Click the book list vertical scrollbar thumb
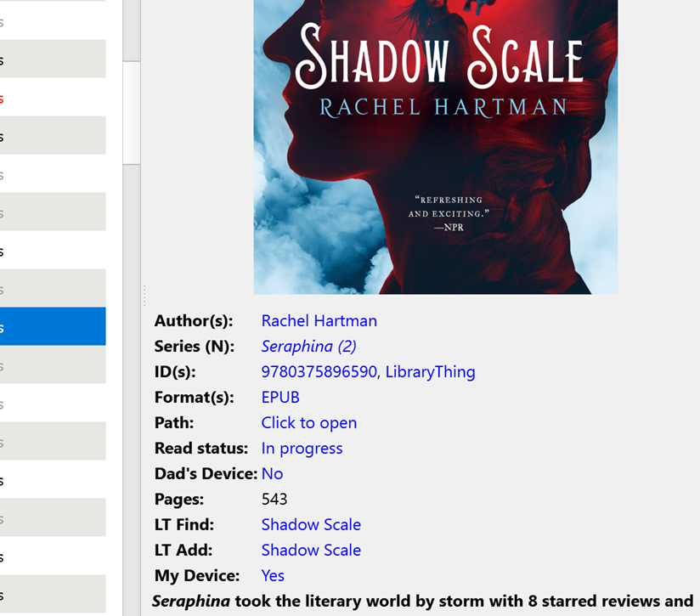This screenshot has width=700, height=616. [x=131, y=112]
